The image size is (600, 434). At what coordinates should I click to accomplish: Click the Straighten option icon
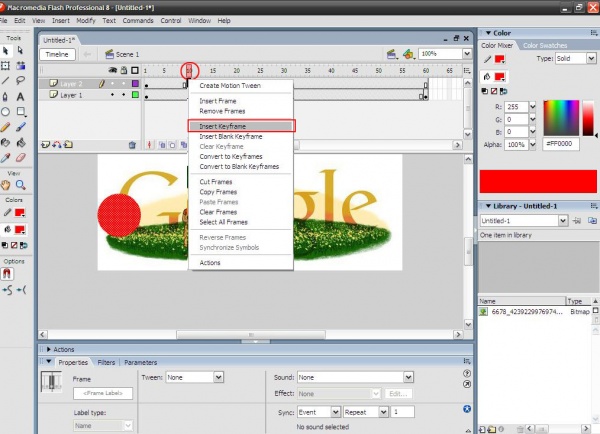21,290
